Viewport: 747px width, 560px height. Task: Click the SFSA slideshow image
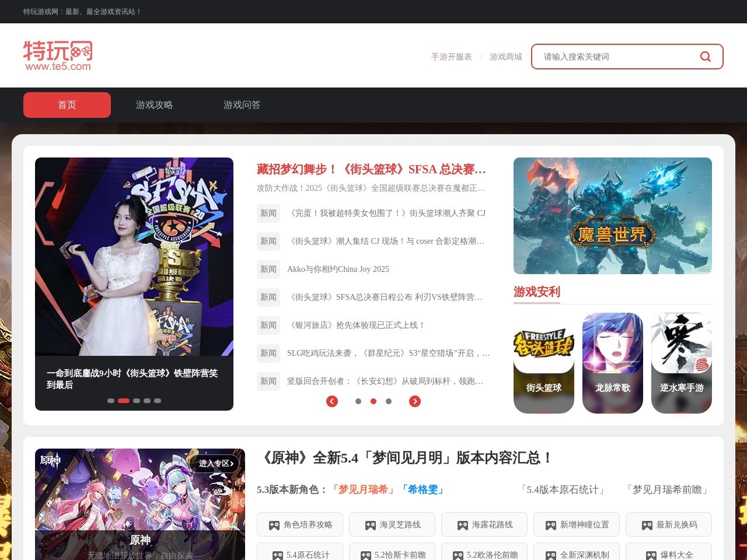(x=134, y=257)
